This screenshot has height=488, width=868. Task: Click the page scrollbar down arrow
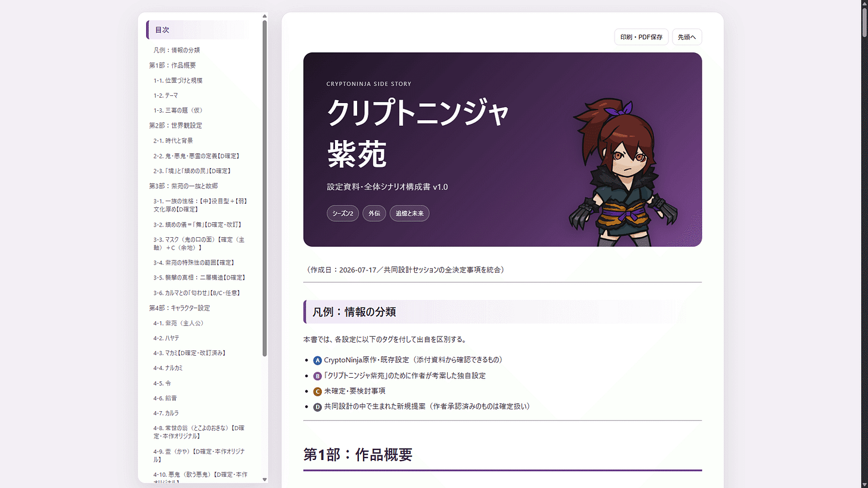coord(864,484)
